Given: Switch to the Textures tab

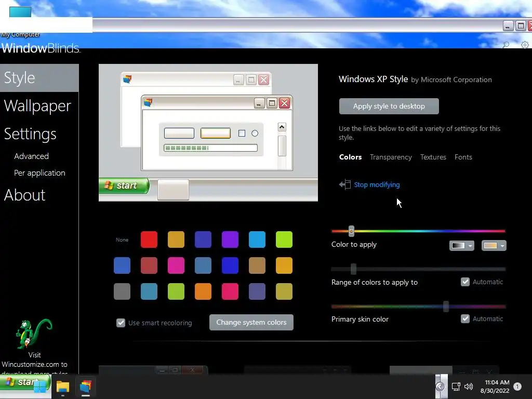Looking at the screenshot, I should [433, 157].
